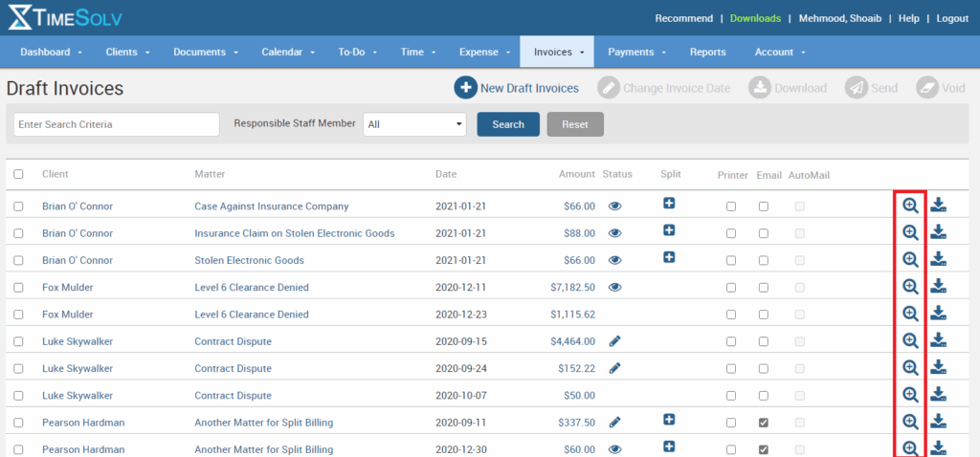Click the eye status icon for the $7,182.50 invoice
The width and height of the screenshot is (980, 457).
(615, 287)
